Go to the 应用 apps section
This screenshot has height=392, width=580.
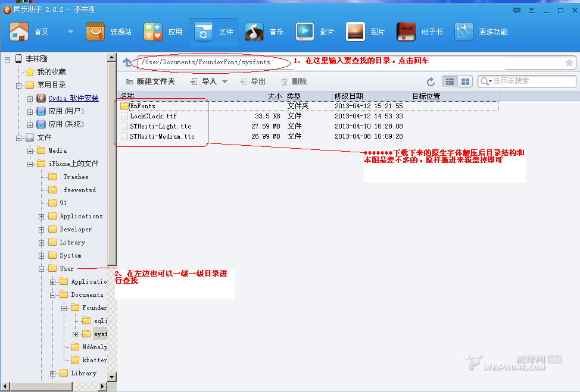click(x=163, y=32)
